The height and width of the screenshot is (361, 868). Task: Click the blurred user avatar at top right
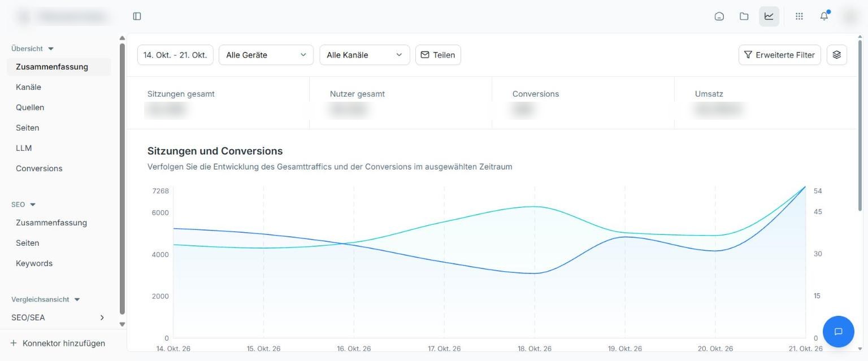850,16
